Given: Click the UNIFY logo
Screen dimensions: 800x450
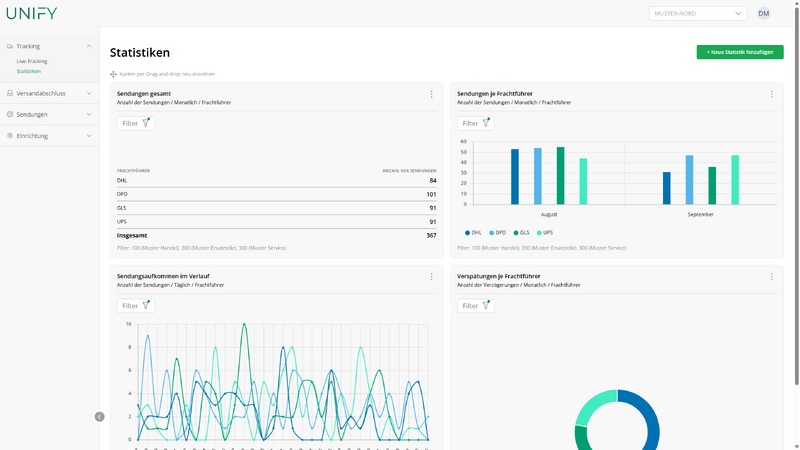Looking at the screenshot, I should [32, 13].
